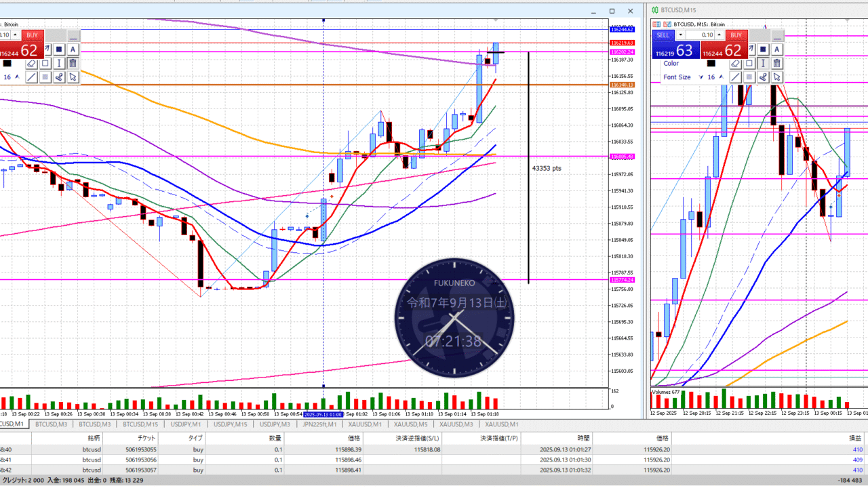The image size is (868, 488).
Task: Decrease lot volume on M15 trade panel
Action: coord(679,35)
